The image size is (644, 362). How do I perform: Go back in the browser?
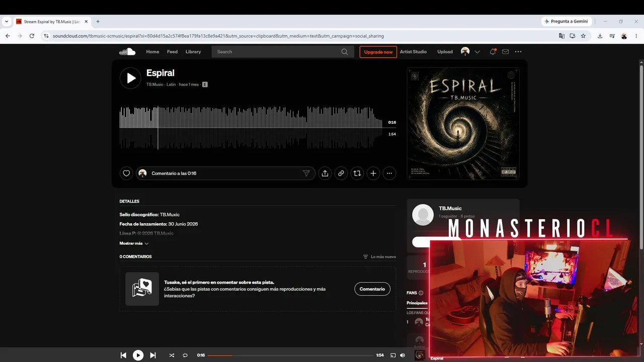tap(8, 36)
